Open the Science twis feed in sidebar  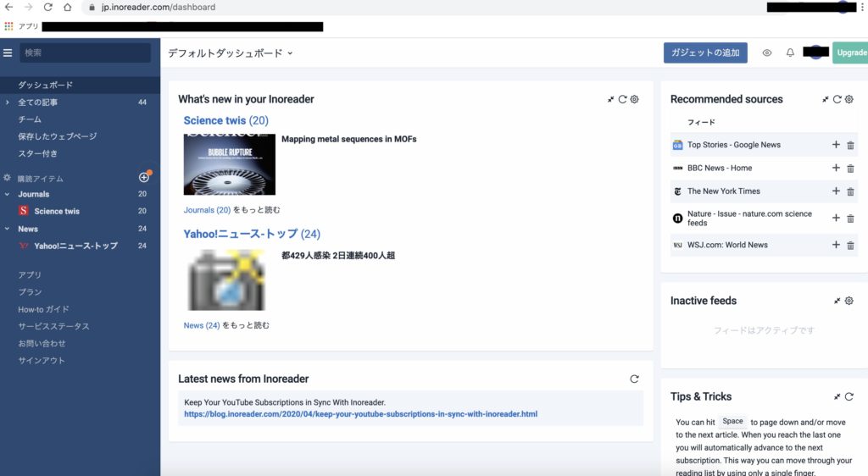pos(57,211)
